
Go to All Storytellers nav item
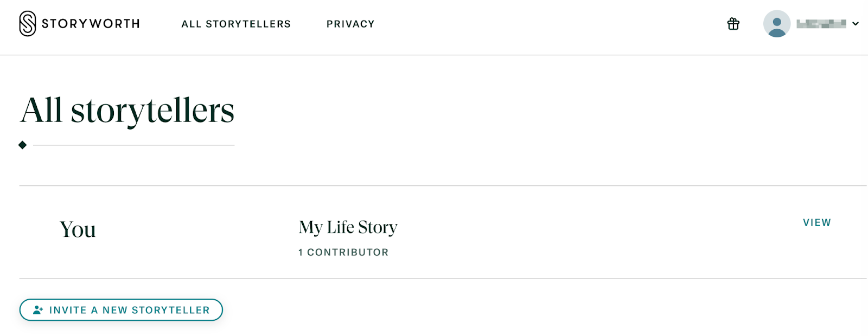coord(236,24)
